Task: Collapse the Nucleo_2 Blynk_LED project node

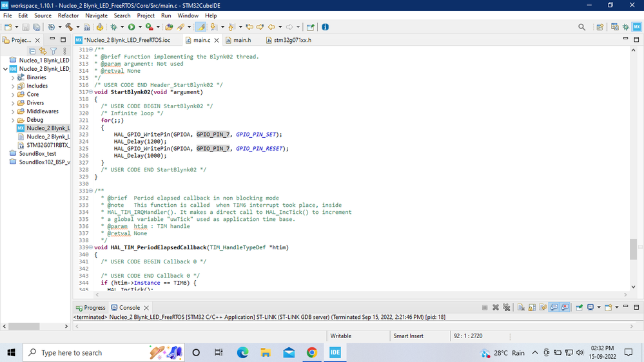Action: pyautogui.click(x=5, y=69)
